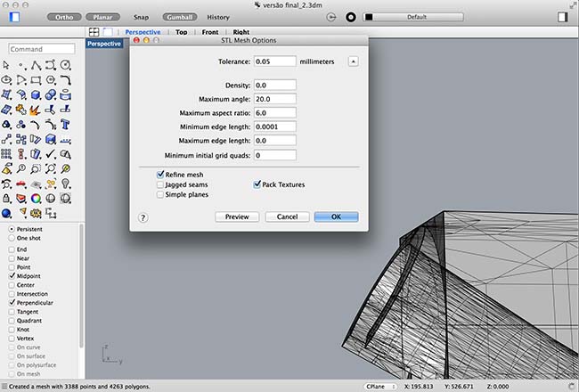Viewport: 579px width, 392px height.
Task: Activate the orange Explode tool
Action: pyautogui.click(x=36, y=110)
